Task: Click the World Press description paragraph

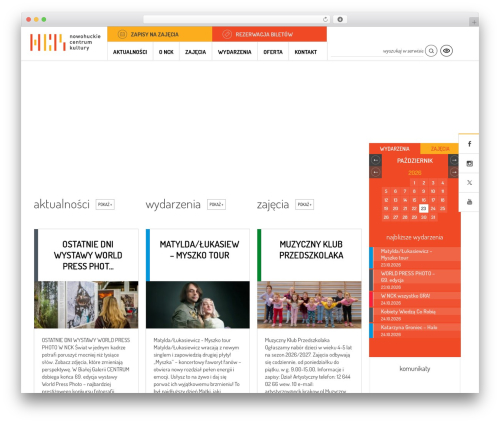Action: pos(86,366)
